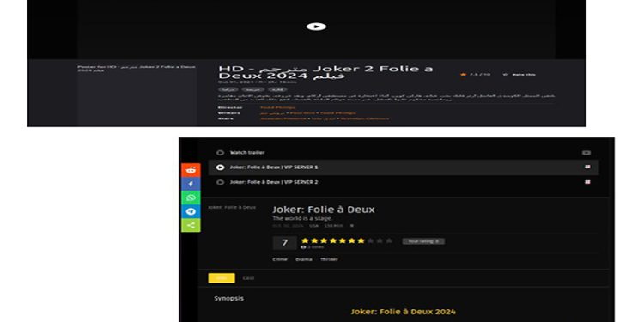Click the seventh yellow rating star
644x322 pixels.
[361, 240]
